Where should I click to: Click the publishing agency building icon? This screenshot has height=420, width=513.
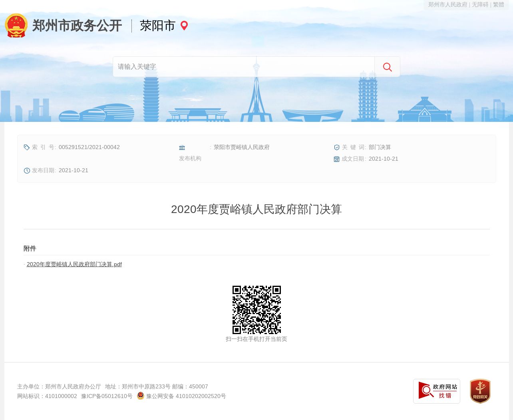click(x=182, y=147)
